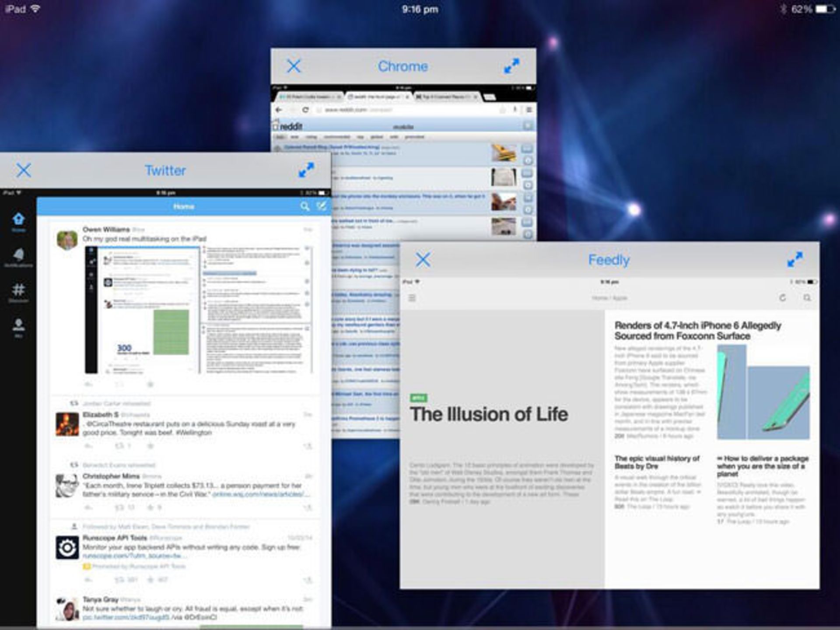The height and width of the screenshot is (630, 840).
Task: Open Owen Williams' profile avatar
Action: click(67, 240)
